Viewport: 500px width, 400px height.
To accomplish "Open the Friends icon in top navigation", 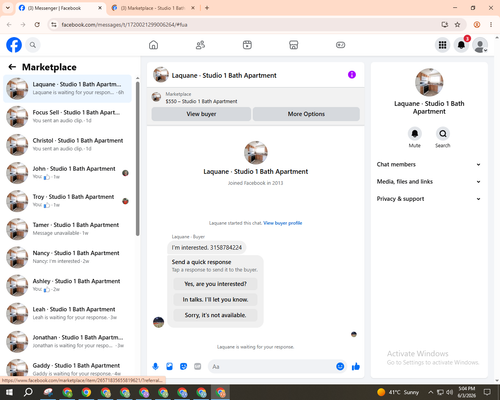I will pos(200,45).
